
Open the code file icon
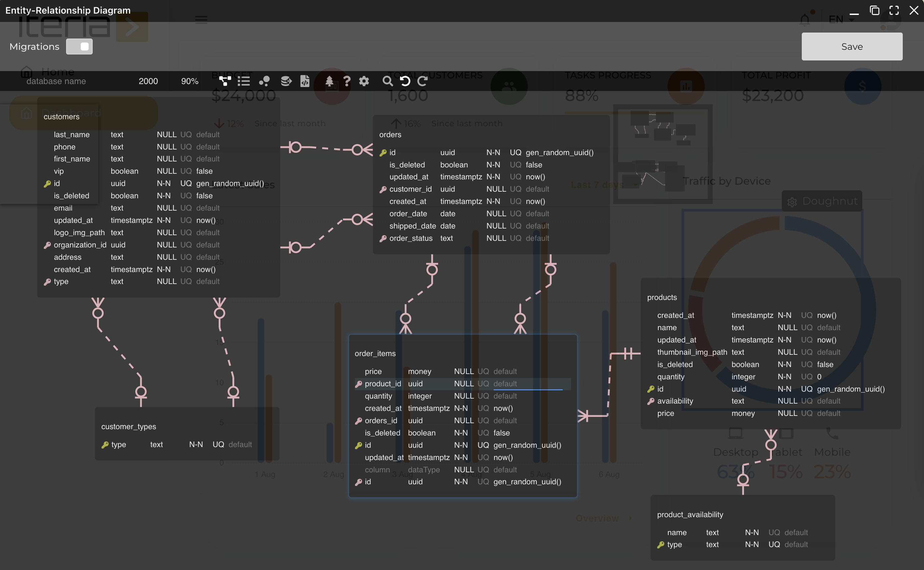[x=305, y=81]
